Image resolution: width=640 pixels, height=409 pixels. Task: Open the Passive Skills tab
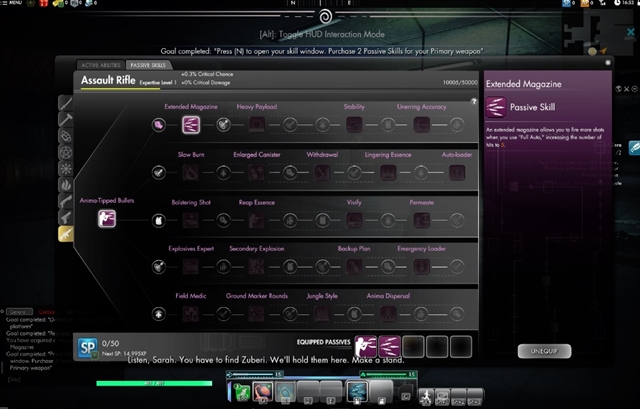pos(144,64)
